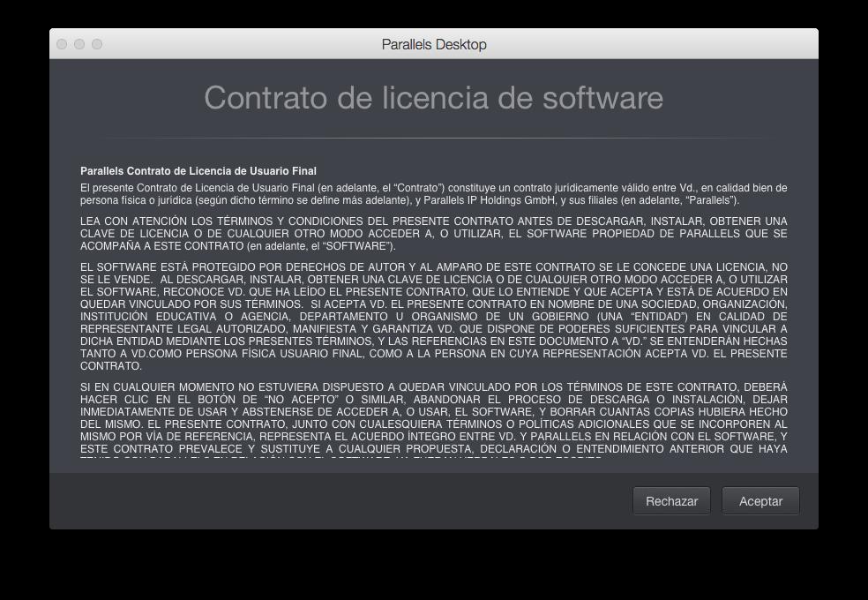Click the Rechazar button
The width and height of the screenshot is (868, 600).
[x=671, y=501]
